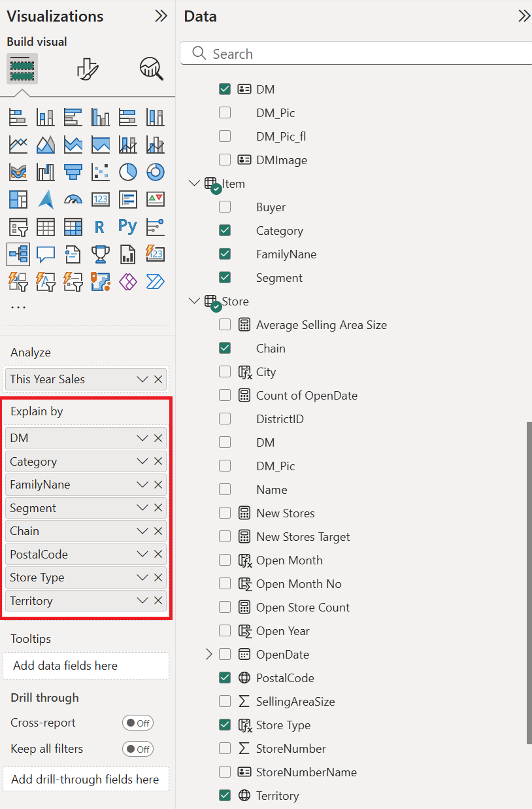Viewport: 532px width, 809px height.
Task: Select the Pie chart visual
Action: (x=127, y=171)
